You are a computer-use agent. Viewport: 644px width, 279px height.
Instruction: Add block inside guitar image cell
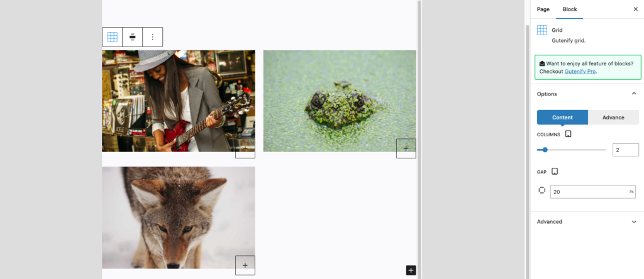tap(245, 148)
